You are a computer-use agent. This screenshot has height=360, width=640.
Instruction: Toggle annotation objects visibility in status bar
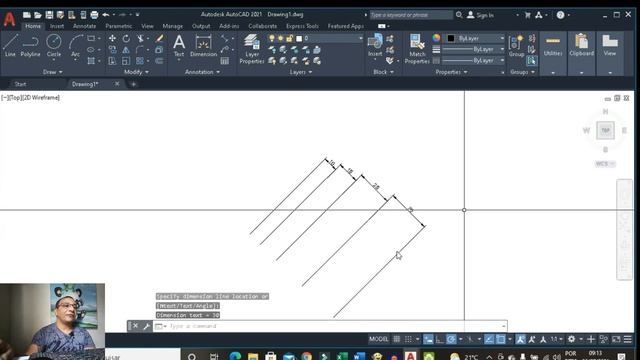[x=520, y=339]
